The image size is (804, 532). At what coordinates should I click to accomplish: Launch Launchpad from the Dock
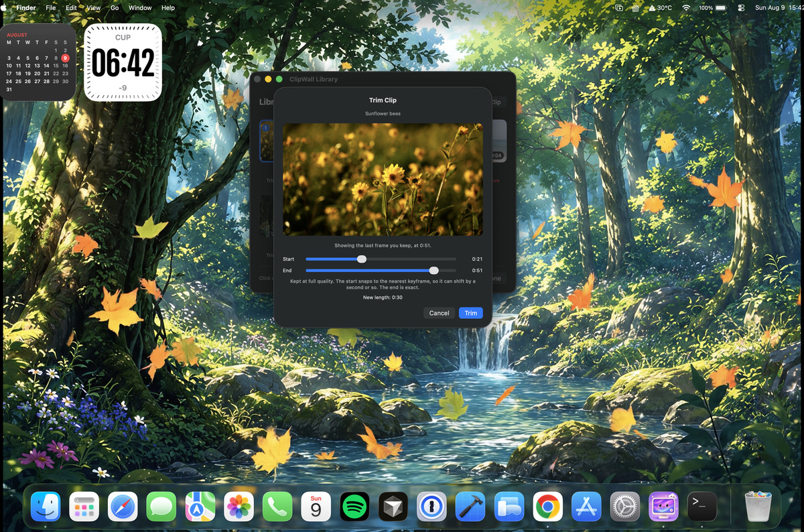tap(84, 507)
